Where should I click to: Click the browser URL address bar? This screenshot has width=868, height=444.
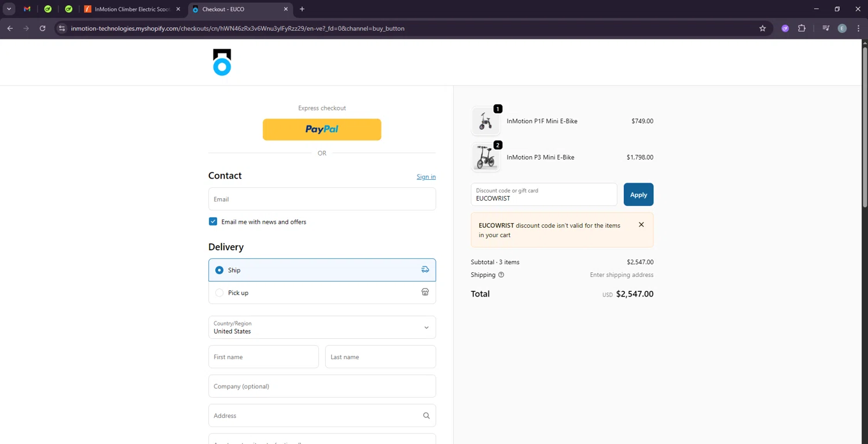click(405, 28)
